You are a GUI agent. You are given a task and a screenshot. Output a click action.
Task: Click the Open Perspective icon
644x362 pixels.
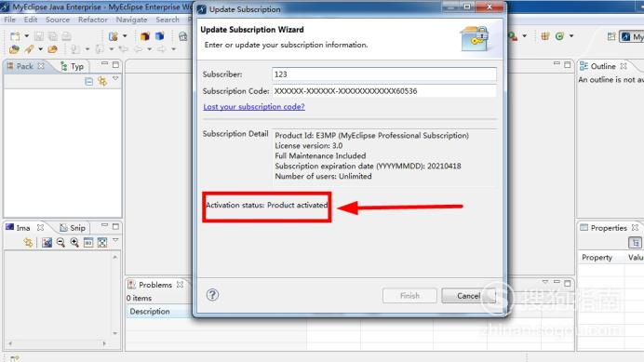[x=611, y=36]
